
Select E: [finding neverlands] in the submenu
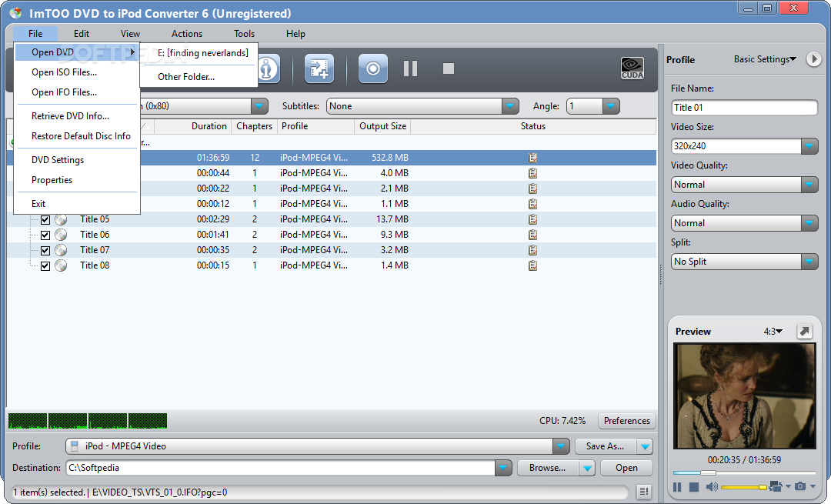pos(199,53)
